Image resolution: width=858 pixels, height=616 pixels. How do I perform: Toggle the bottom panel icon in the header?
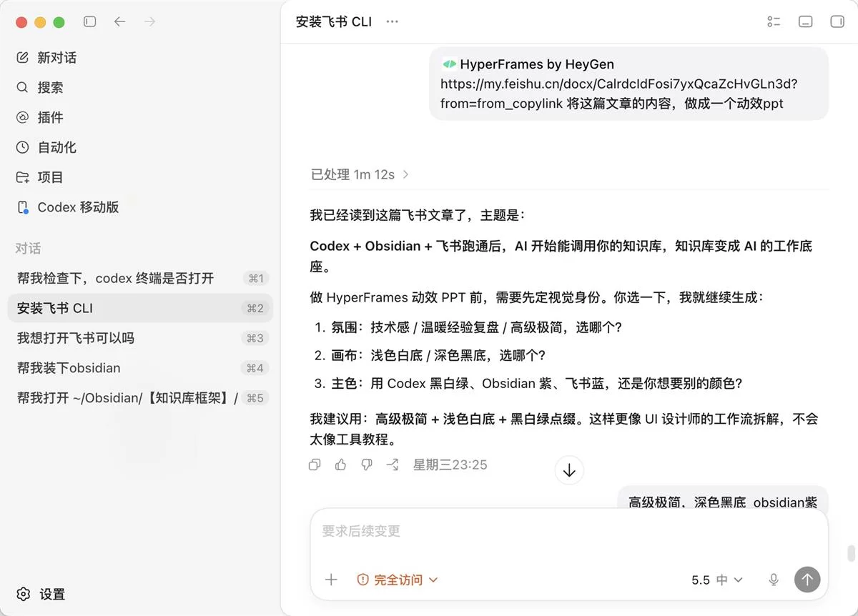tap(806, 21)
